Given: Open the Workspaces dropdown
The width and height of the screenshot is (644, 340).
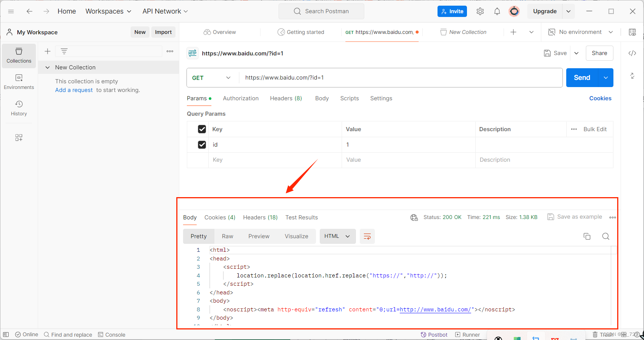Looking at the screenshot, I should pyautogui.click(x=108, y=11).
